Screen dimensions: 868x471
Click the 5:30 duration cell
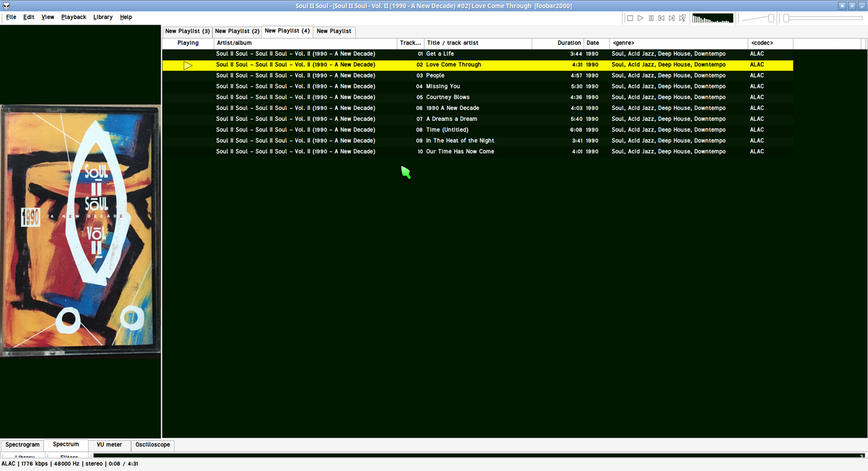576,87
